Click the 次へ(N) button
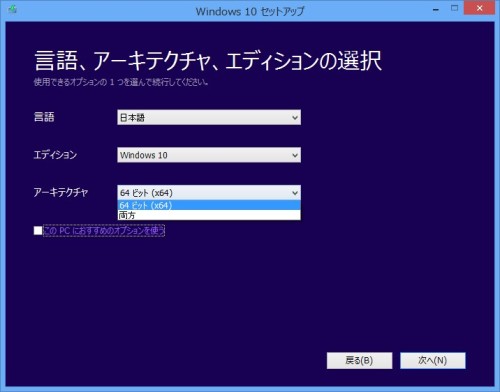 [433, 360]
